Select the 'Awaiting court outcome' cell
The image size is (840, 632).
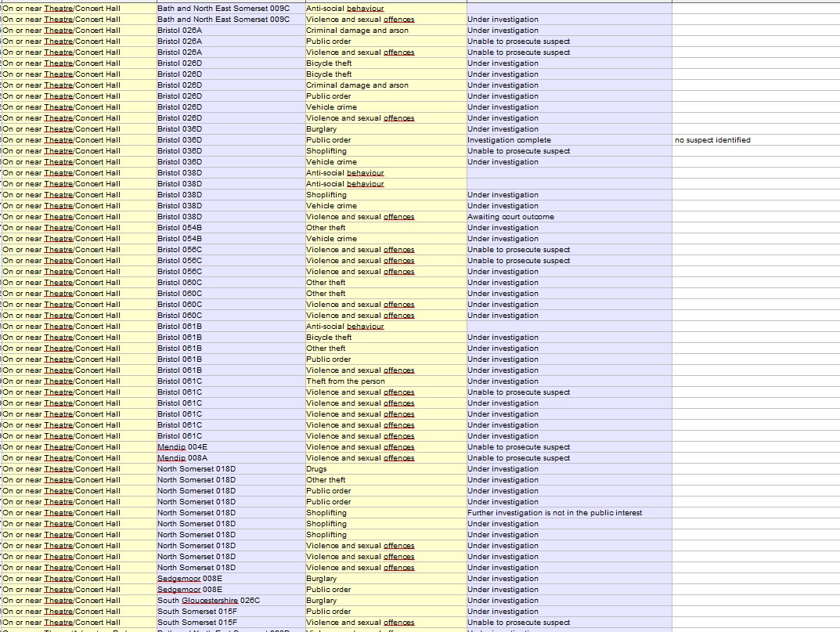510,217
